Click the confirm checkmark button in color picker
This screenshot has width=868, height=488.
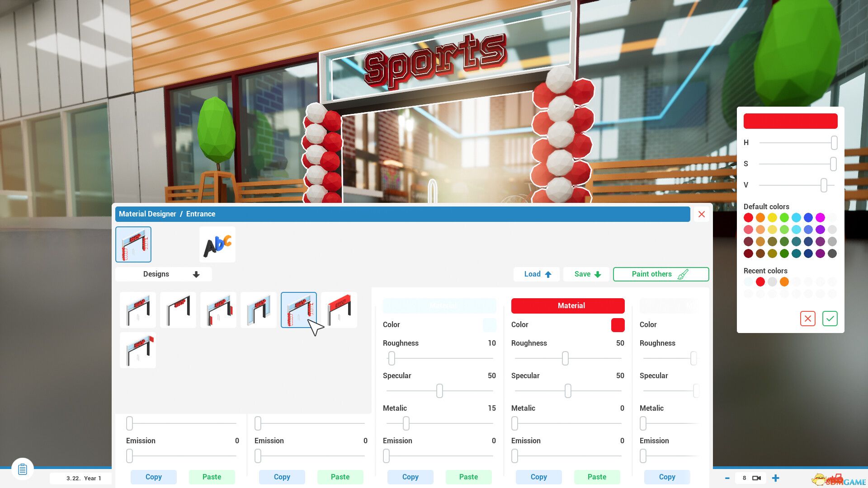tap(829, 318)
